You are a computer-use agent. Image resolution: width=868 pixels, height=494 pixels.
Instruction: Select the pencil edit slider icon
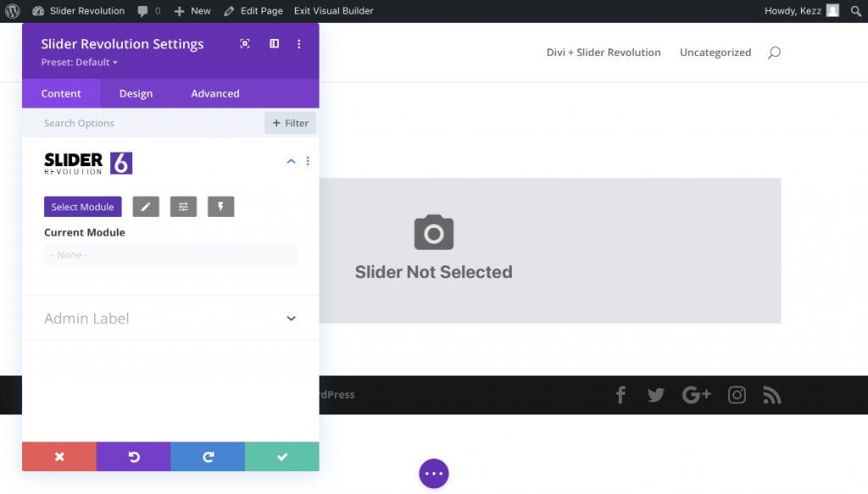point(145,206)
